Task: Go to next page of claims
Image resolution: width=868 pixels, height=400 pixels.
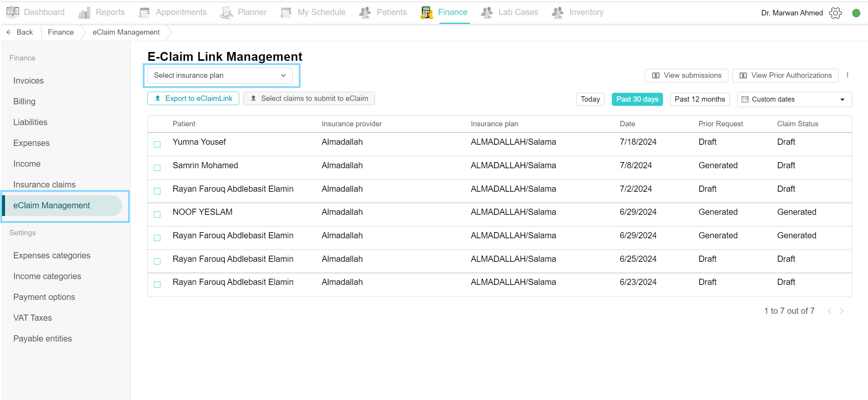Action: (x=842, y=311)
